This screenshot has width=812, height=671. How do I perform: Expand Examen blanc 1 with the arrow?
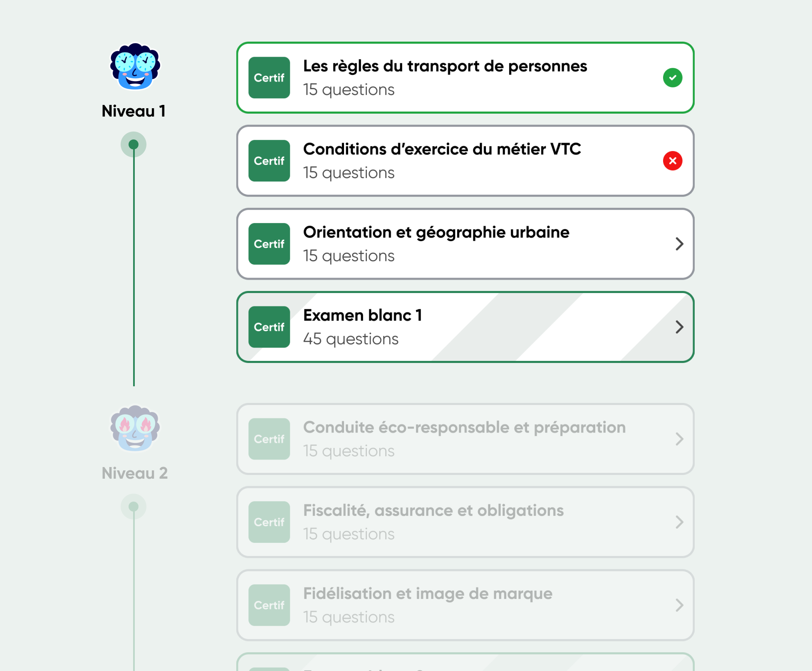pos(679,327)
